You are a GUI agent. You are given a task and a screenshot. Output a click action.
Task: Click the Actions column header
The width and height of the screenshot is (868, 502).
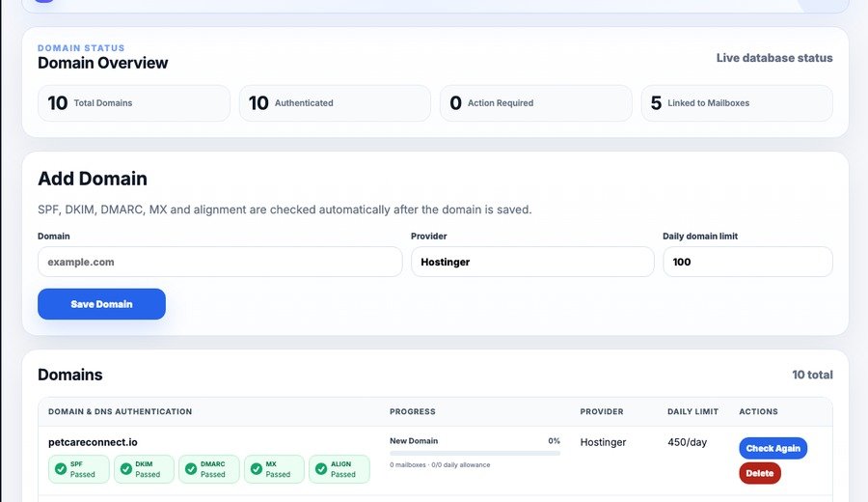758,411
